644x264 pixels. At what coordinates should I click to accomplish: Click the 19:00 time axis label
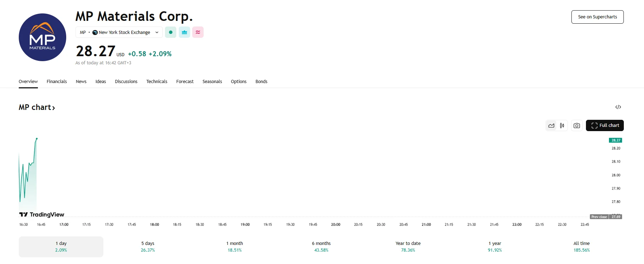click(x=245, y=224)
